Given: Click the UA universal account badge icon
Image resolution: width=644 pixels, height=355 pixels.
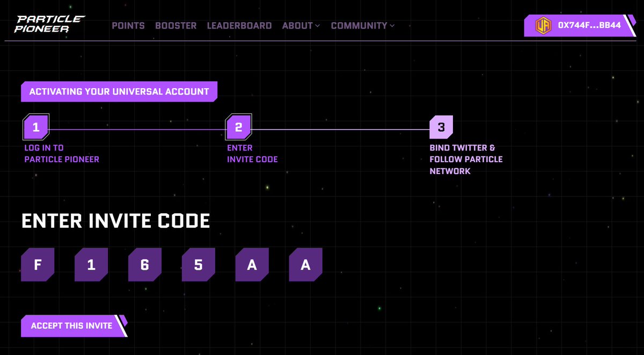Looking at the screenshot, I should [x=543, y=25].
